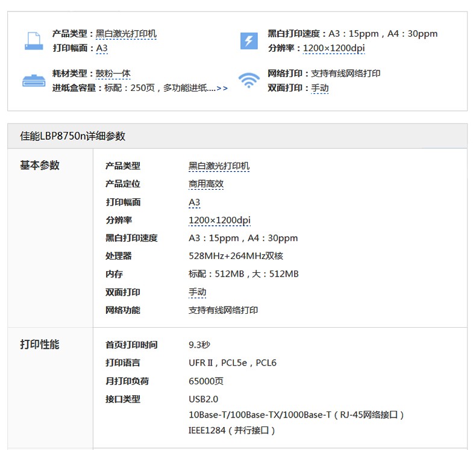Viewport: 476px width, 450px height.
Task: Select the 打印性能 section heading
Action: [x=40, y=345]
